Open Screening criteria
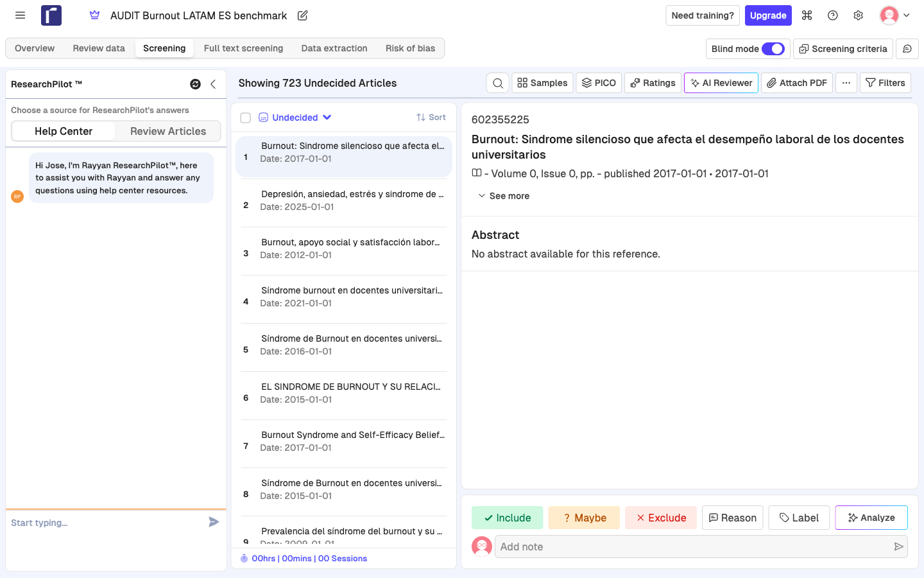Image resolution: width=924 pixels, height=578 pixels. click(x=843, y=49)
